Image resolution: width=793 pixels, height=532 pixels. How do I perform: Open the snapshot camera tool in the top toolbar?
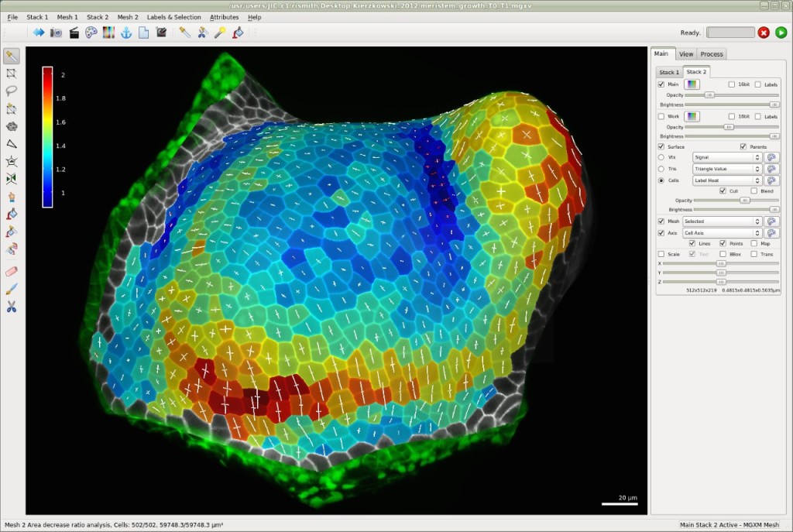[56, 33]
